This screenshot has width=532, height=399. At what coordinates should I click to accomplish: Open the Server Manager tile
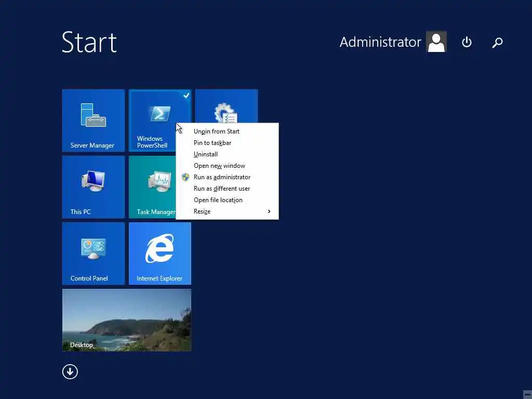coord(94,120)
